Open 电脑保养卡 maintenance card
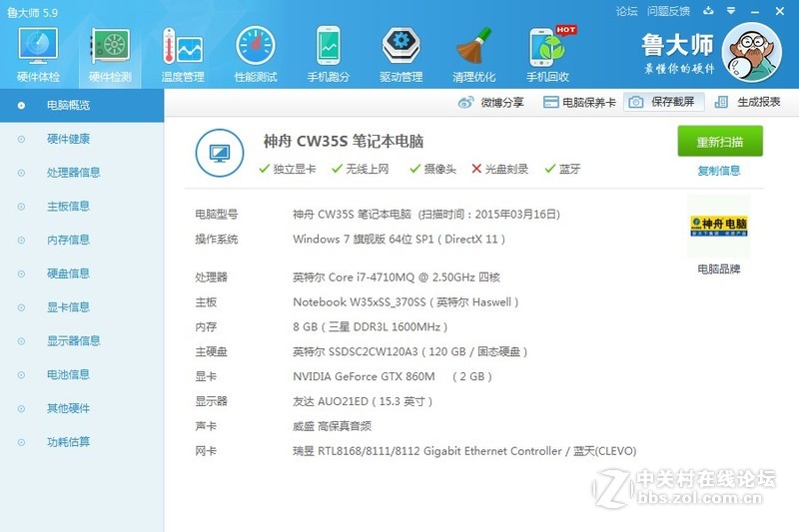Screen dimensions: 799x532 click(579, 103)
